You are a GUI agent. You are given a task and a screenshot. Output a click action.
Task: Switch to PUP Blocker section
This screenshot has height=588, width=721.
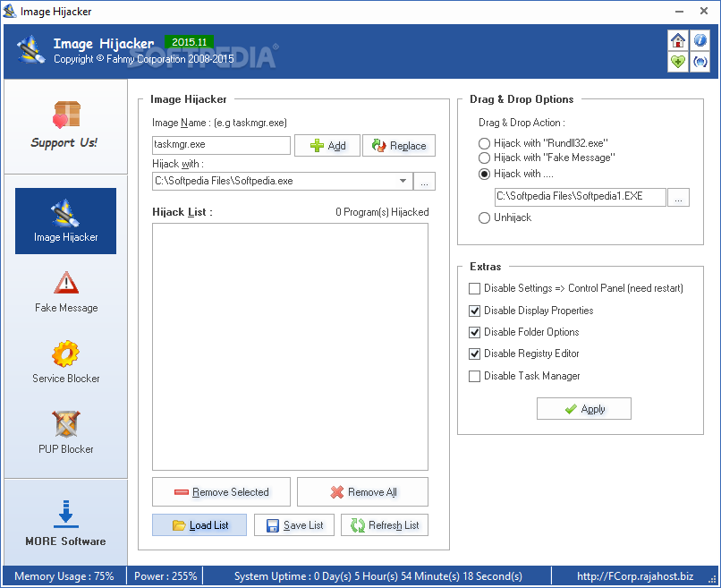coord(66,433)
